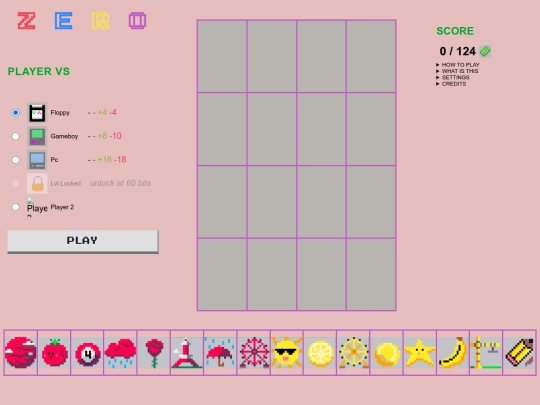The image size is (540, 405).
Task: Select the strawberry card in bottom tray
Action: click(x=54, y=353)
